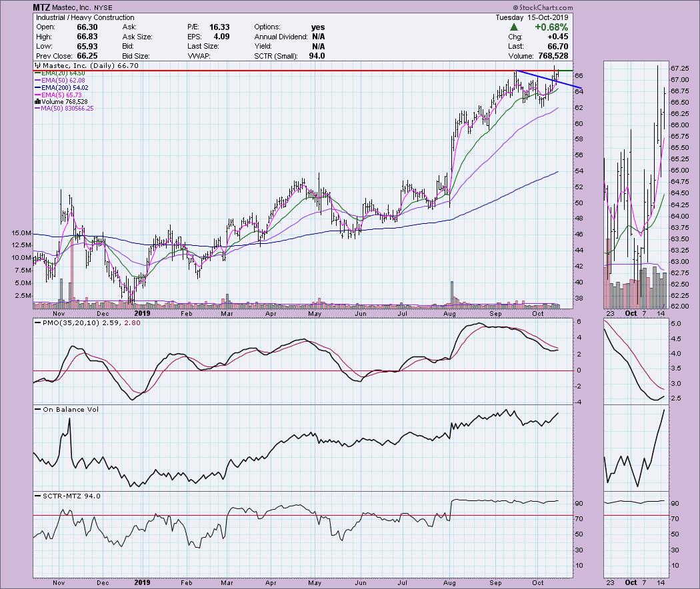Click the Last Size label
Viewport: 700px width, 589px height.
click(203, 47)
